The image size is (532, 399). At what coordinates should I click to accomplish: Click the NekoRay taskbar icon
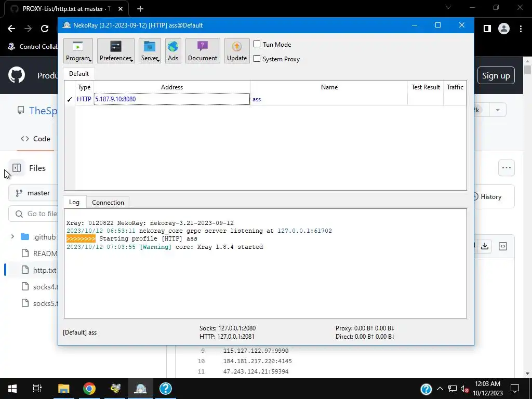click(140, 389)
